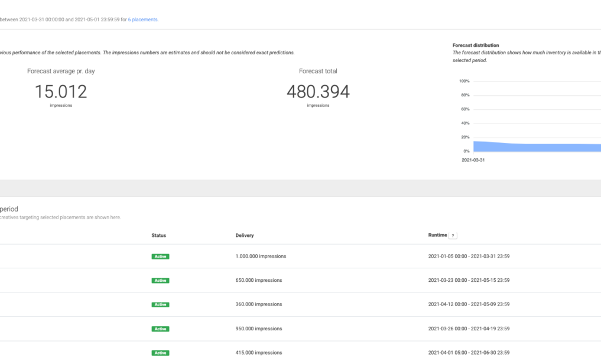The height and width of the screenshot is (364, 601).
Task: Select the 1.000.000 impressions delivery cell
Action: tap(261, 256)
